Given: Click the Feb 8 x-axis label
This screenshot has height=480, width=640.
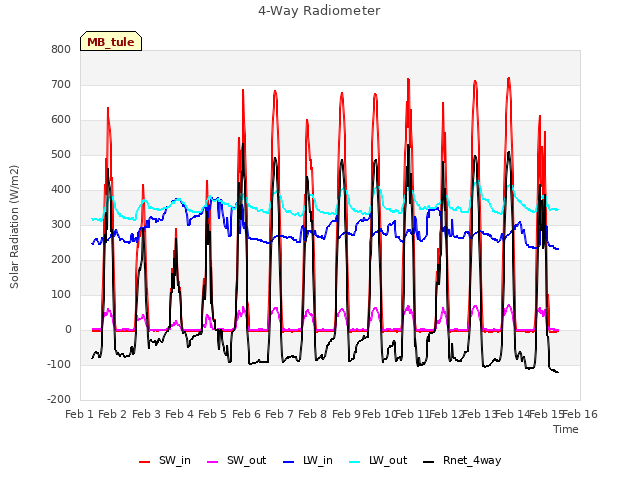Looking at the screenshot, I should (312, 414).
